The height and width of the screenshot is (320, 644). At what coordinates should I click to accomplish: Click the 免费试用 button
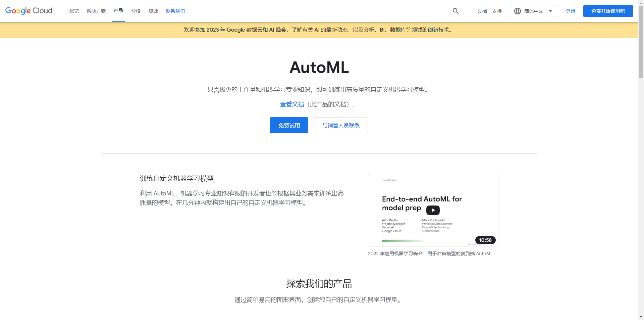289,125
